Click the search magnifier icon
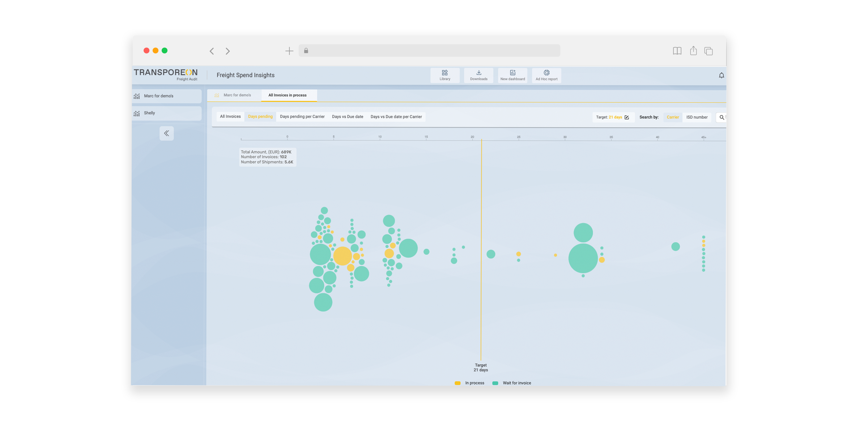Viewport: 868px width, 434px height. click(722, 117)
